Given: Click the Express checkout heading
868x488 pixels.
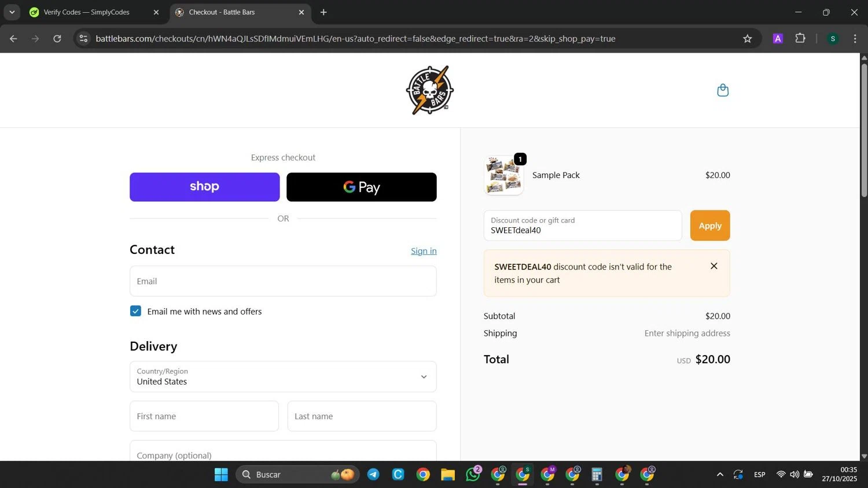Looking at the screenshot, I should point(283,157).
